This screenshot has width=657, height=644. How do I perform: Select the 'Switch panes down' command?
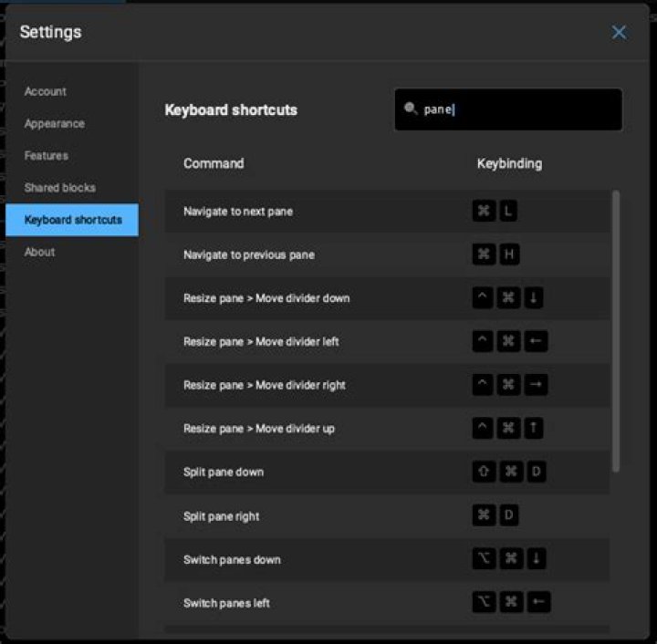click(x=387, y=559)
